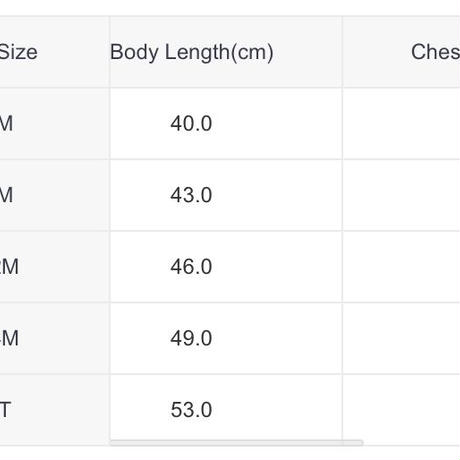Image resolution: width=460 pixels, height=460 pixels.
Task: Select the 53.0 body length cell
Action: 226,410
